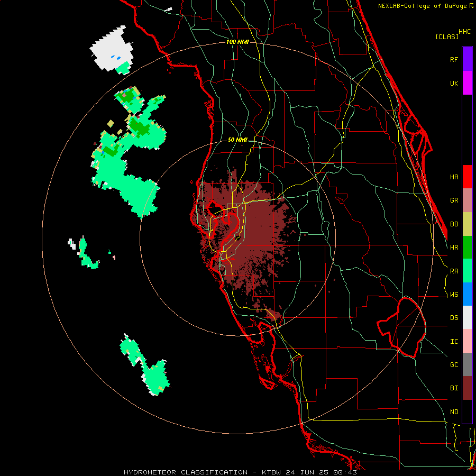Click the WS legend label
476x476 pixels.
(x=454, y=295)
